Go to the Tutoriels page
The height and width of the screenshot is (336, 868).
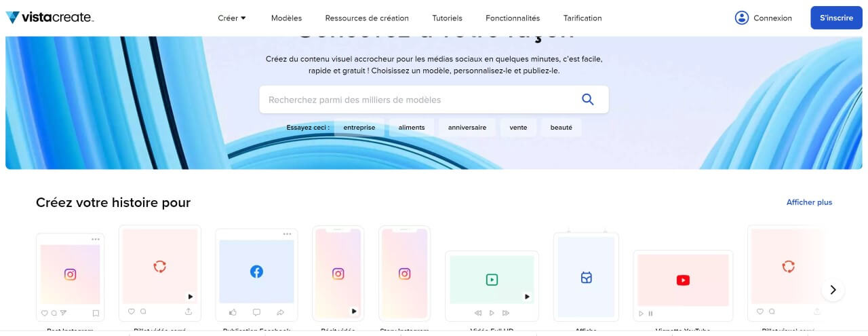point(447,18)
